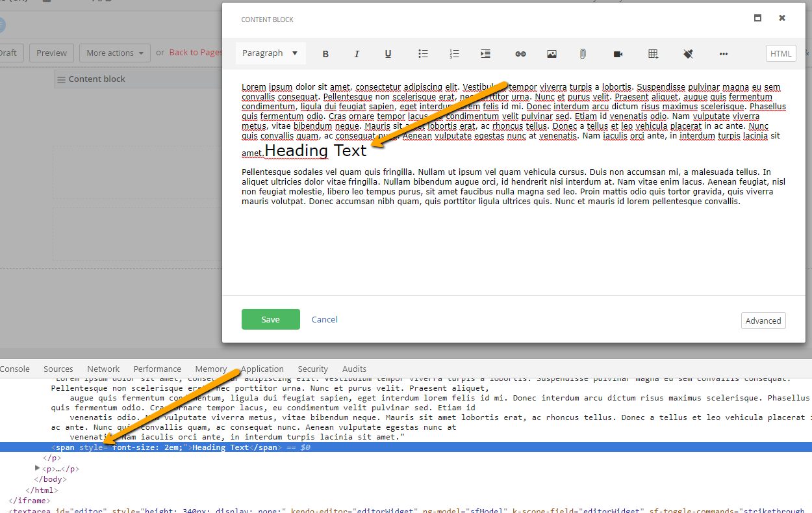
Task: Open the DevTools Memory tab
Action: tap(211, 369)
